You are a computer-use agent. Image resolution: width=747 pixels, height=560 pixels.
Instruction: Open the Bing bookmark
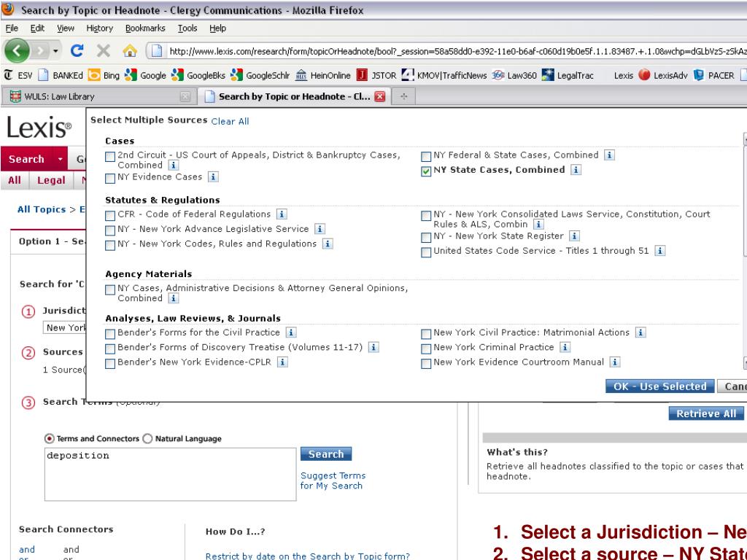pyautogui.click(x=104, y=75)
